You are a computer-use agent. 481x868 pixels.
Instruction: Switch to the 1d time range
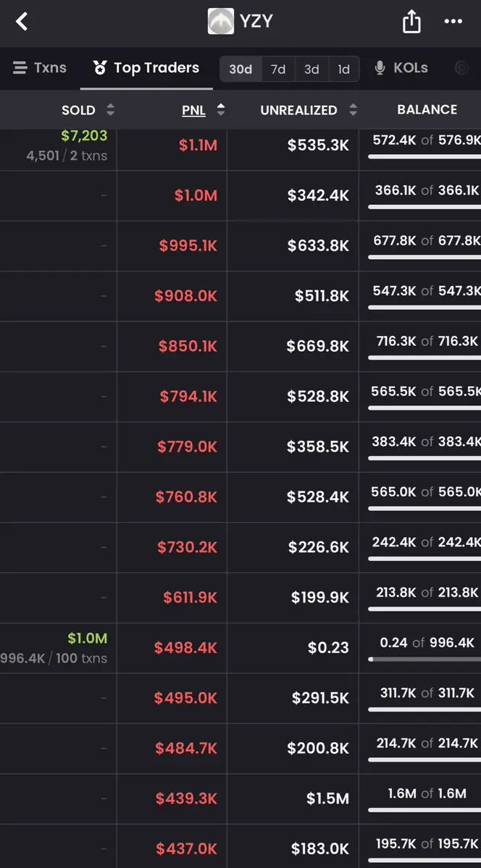(x=343, y=69)
